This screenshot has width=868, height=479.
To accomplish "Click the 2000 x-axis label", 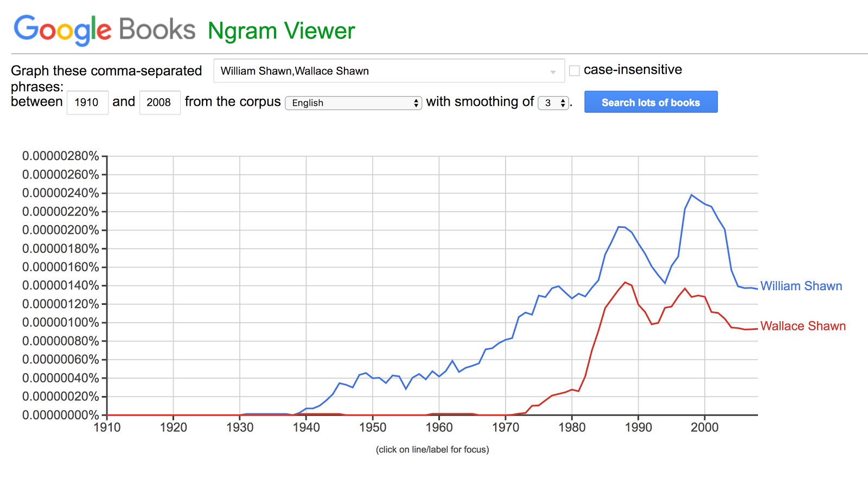I will pyautogui.click(x=705, y=427).
